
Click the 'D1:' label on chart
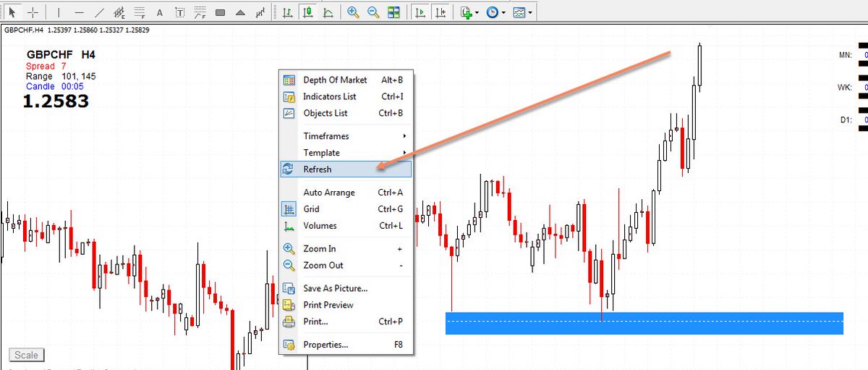846,120
